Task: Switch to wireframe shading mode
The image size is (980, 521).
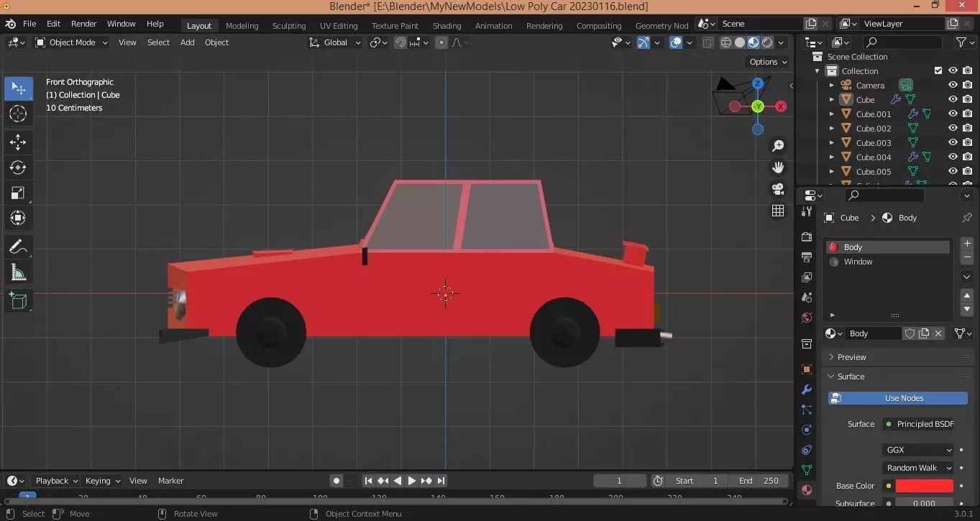Action: point(726,42)
